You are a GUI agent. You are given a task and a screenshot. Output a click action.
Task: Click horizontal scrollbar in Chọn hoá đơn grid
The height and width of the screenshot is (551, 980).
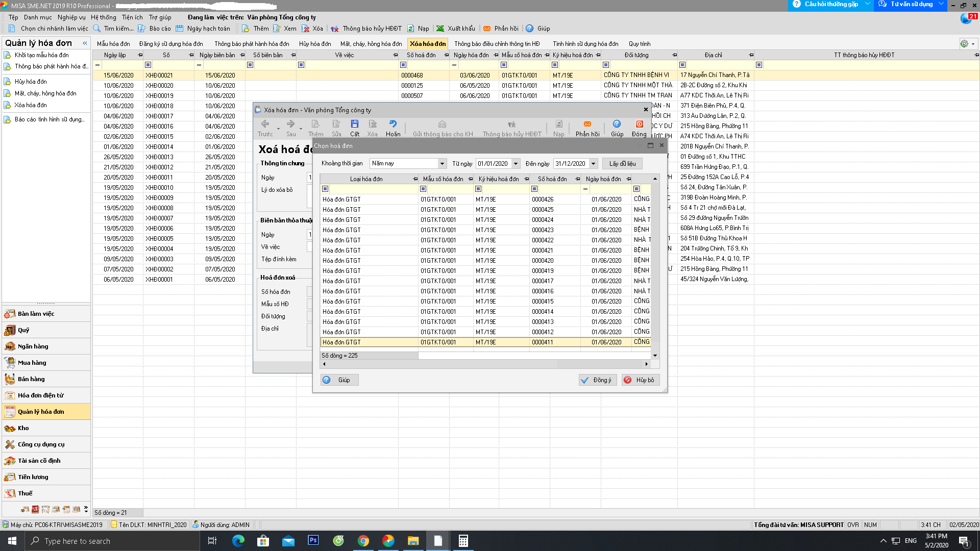485,364
